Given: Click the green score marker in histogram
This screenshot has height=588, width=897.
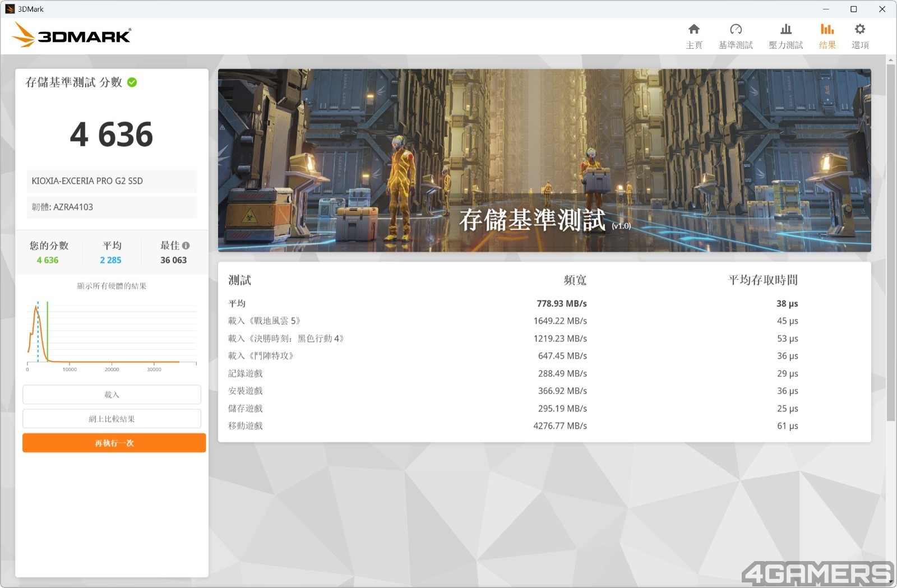Looking at the screenshot, I should pos(48,331).
